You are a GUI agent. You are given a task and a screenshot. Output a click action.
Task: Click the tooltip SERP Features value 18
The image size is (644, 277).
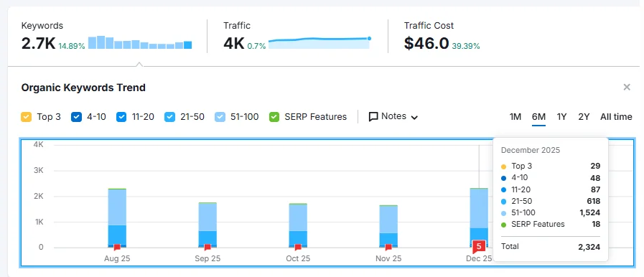[596, 224]
